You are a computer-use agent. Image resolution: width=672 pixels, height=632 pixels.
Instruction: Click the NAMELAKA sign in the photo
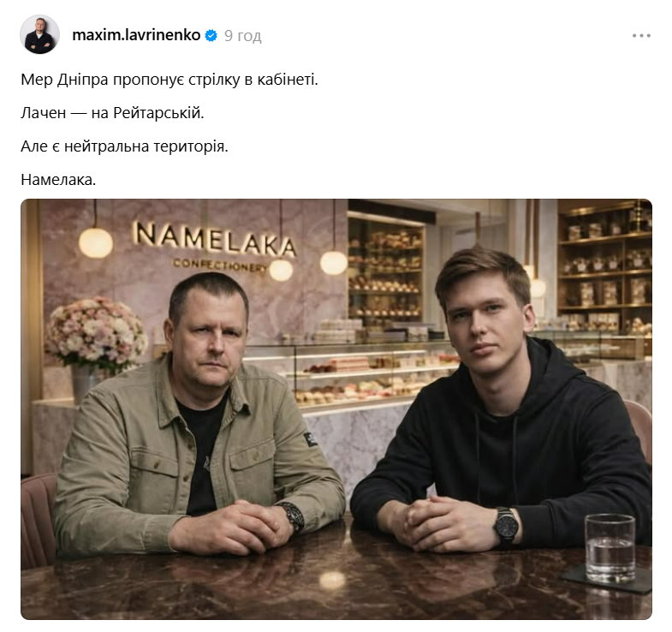(214, 239)
